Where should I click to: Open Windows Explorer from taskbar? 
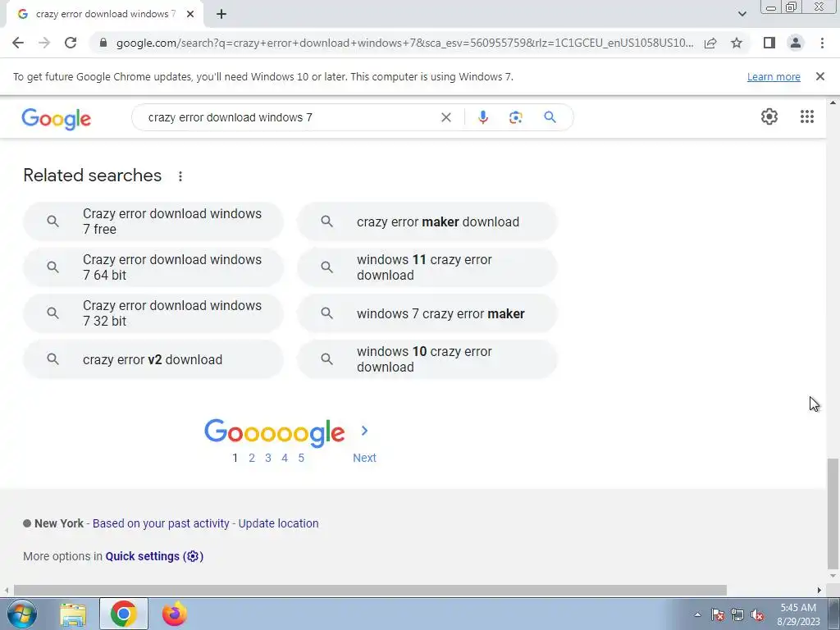tap(73, 614)
